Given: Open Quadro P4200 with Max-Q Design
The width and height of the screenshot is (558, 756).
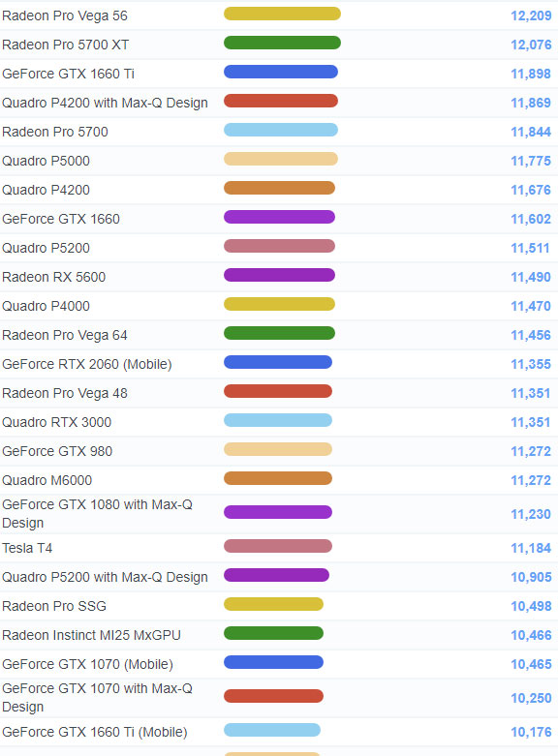Looking at the screenshot, I should [x=105, y=103].
